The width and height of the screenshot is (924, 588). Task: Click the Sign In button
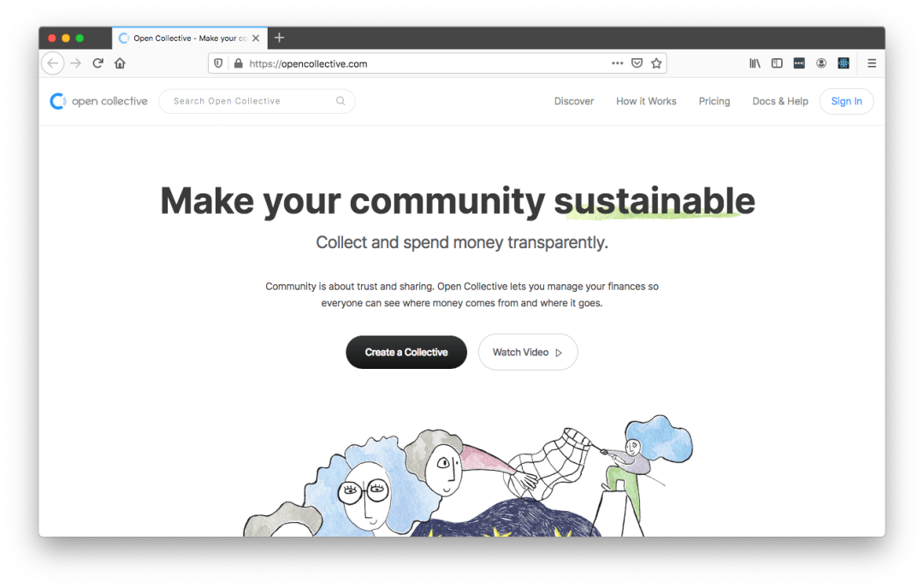(x=846, y=102)
